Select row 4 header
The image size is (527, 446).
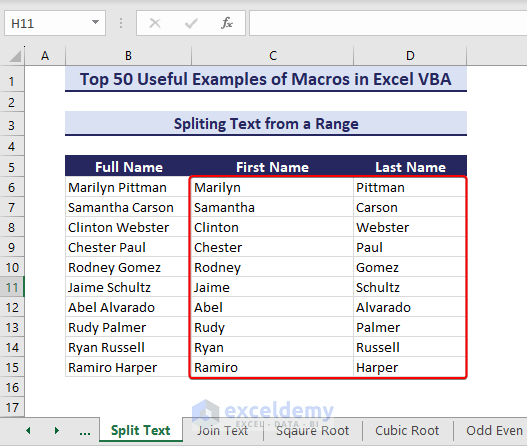click(12, 146)
